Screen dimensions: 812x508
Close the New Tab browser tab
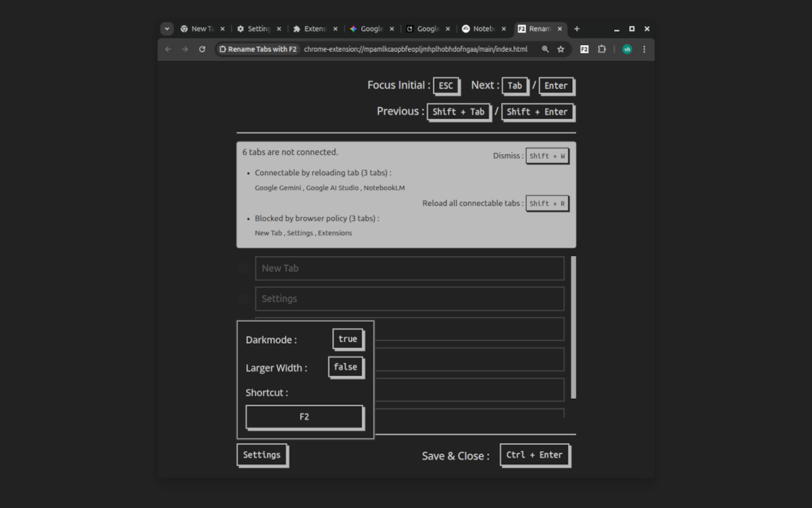223,29
